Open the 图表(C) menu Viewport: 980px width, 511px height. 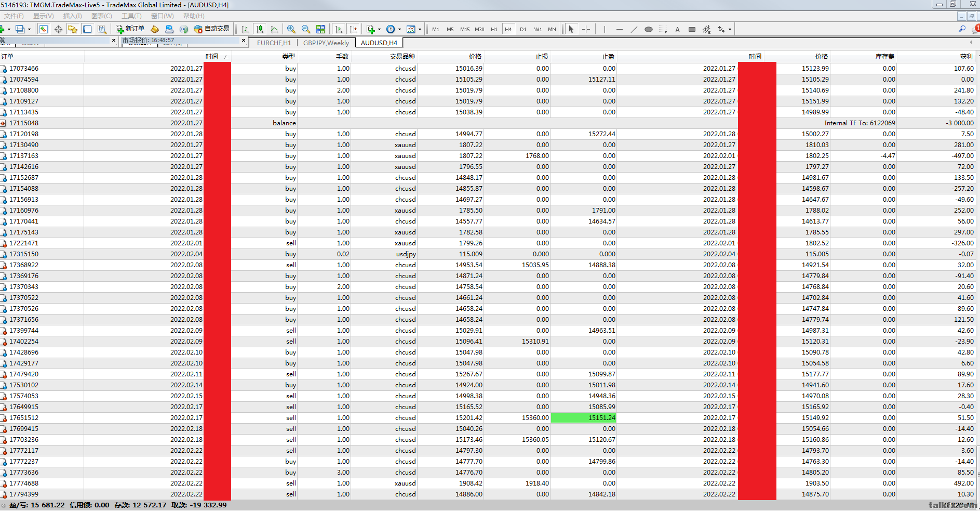coord(102,16)
